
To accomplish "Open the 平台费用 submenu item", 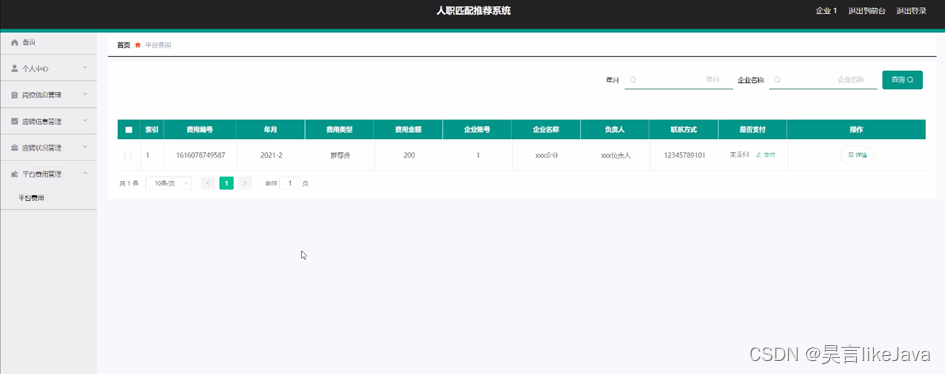I will tap(48, 198).
